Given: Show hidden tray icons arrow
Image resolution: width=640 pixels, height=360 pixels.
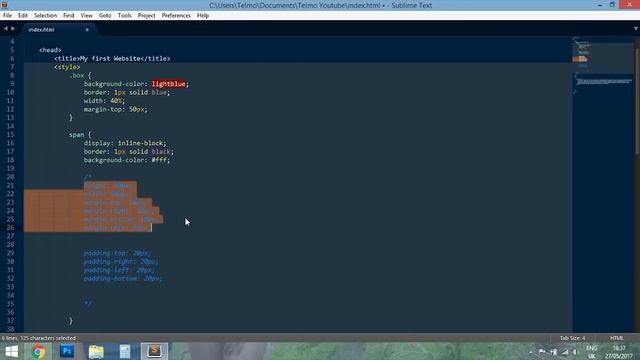Looking at the screenshot, I should 531,352.
